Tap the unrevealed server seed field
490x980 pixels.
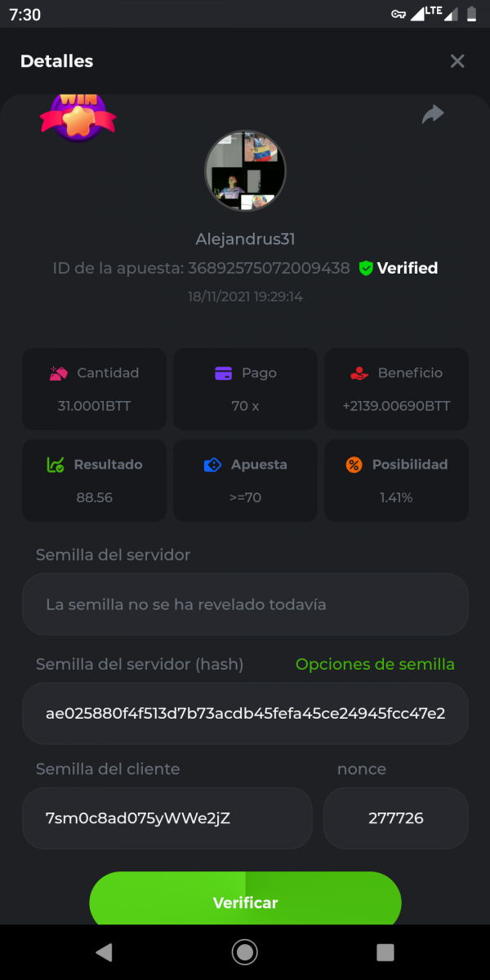[x=245, y=604]
